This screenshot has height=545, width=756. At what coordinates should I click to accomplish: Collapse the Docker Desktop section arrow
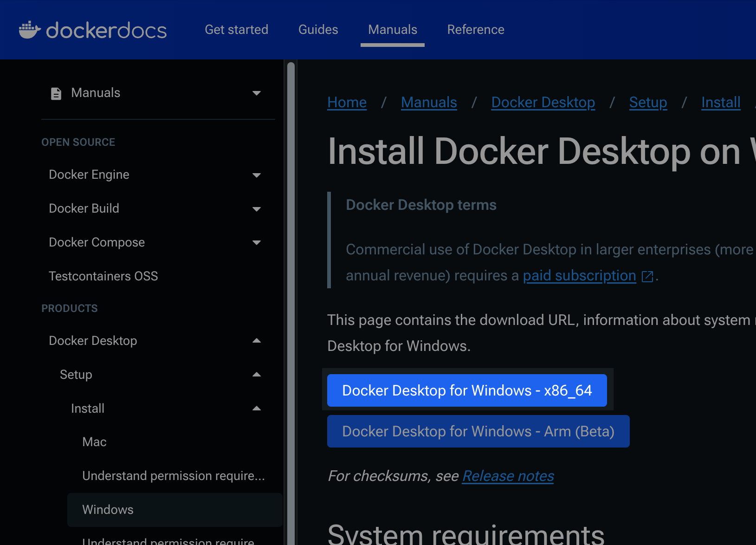point(256,341)
